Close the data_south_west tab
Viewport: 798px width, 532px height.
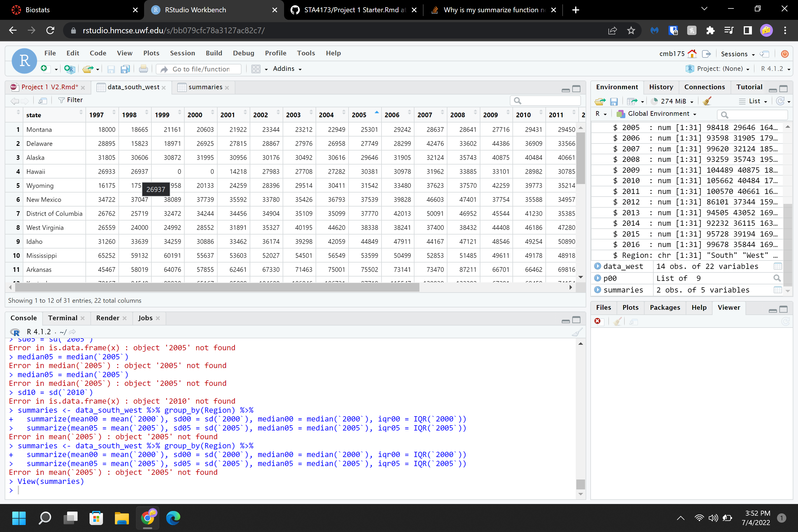point(164,87)
